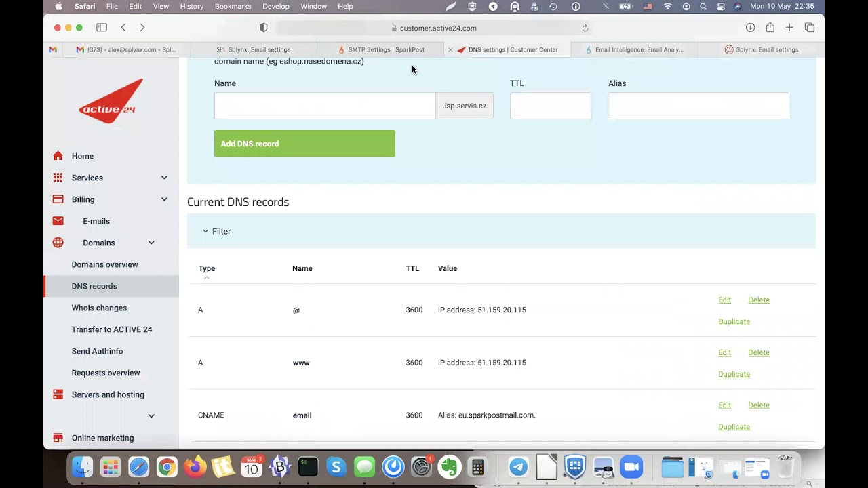This screenshot has width=868, height=488.
Task: Click the Share icon in Safari toolbar
Action: 770,28
